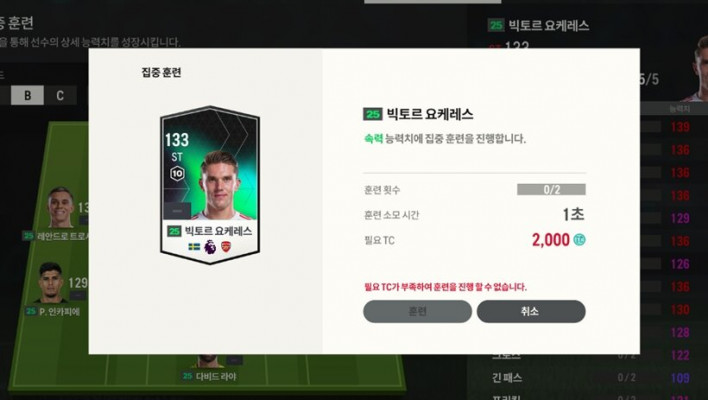The height and width of the screenshot is (400, 708).
Task: Click the Premier League logo on card
Action: 210,247
